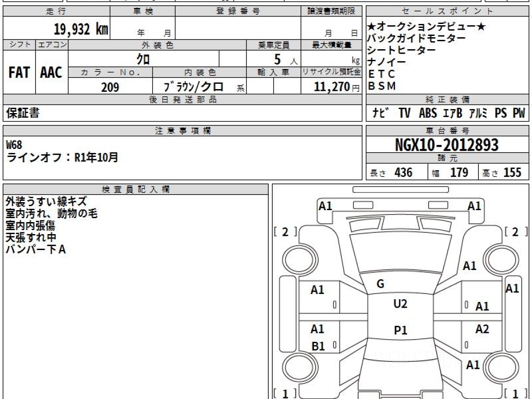
Task: Select the 輸入車 header
Action: (274, 72)
